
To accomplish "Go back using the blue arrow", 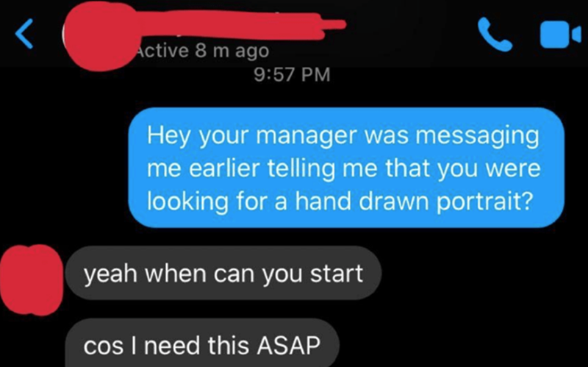I will 25,34.
